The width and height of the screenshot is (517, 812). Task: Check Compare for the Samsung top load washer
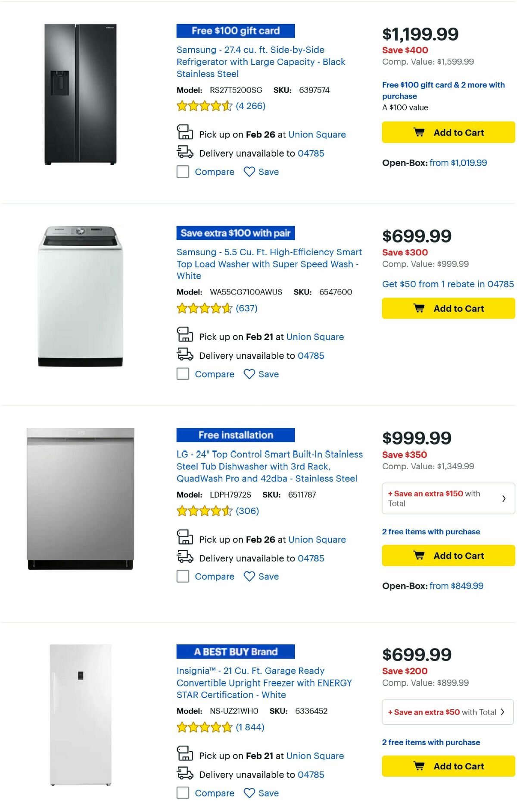183,374
